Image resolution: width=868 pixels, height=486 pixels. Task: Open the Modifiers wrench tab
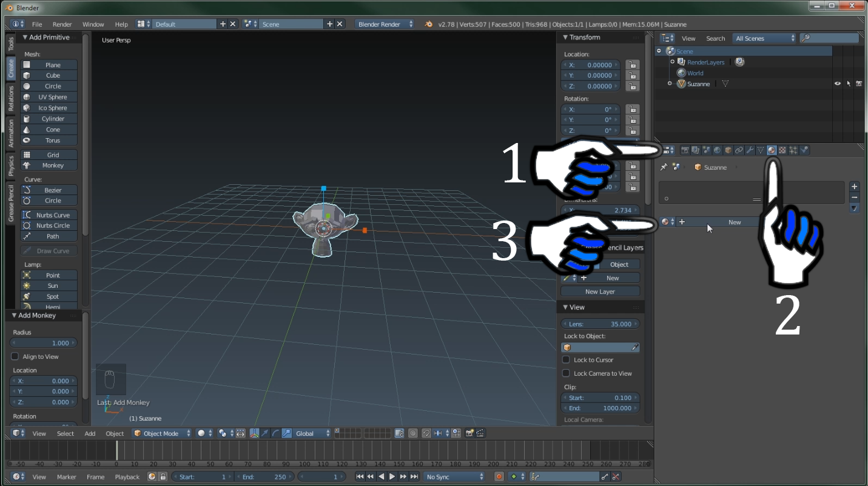750,150
